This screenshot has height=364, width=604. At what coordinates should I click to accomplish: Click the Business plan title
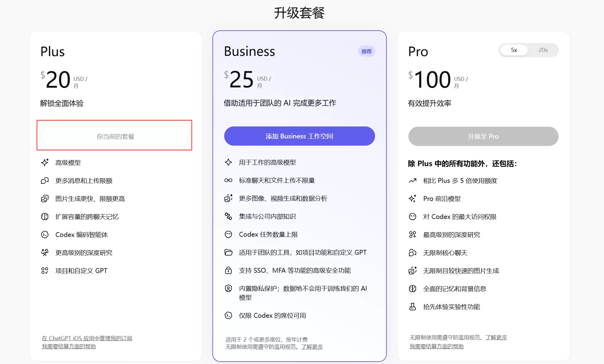tap(249, 51)
